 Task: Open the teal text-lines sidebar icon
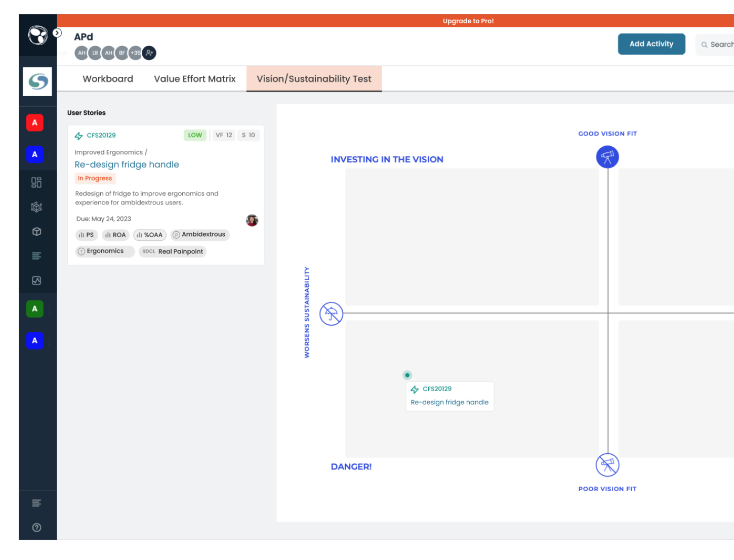[36, 256]
